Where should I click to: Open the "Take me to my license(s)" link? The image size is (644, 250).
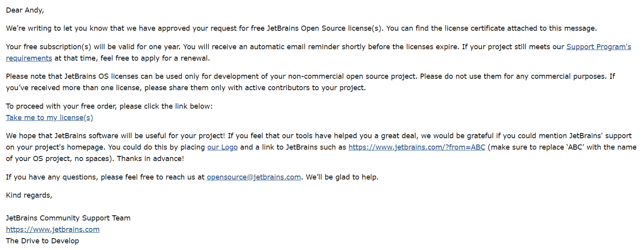click(49, 118)
